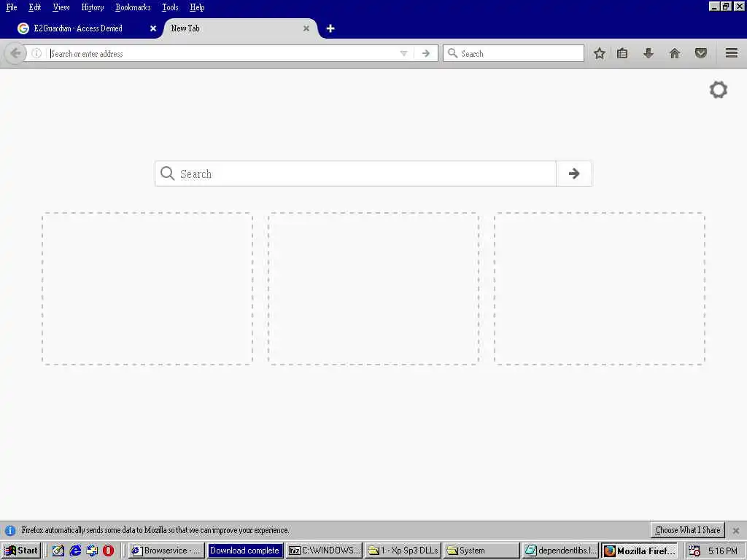This screenshot has height=560, width=747.
Task: Close the New Tab tab
Action: click(x=306, y=28)
